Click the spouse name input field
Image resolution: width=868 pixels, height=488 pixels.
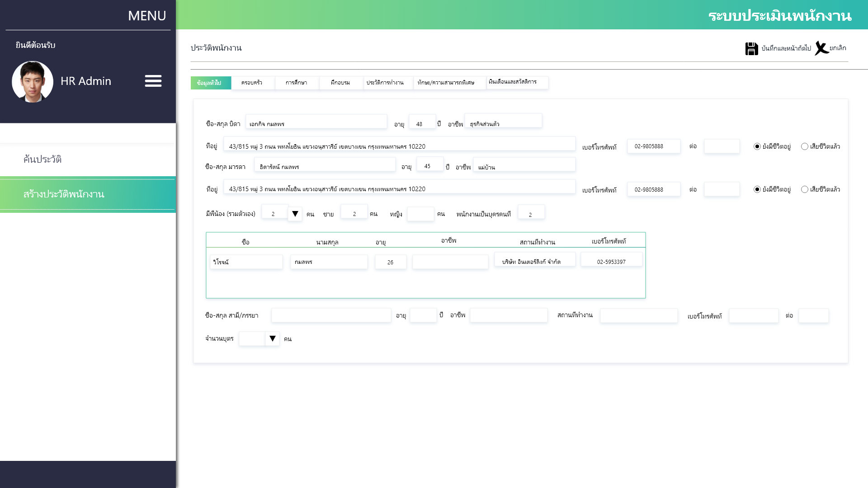(331, 315)
